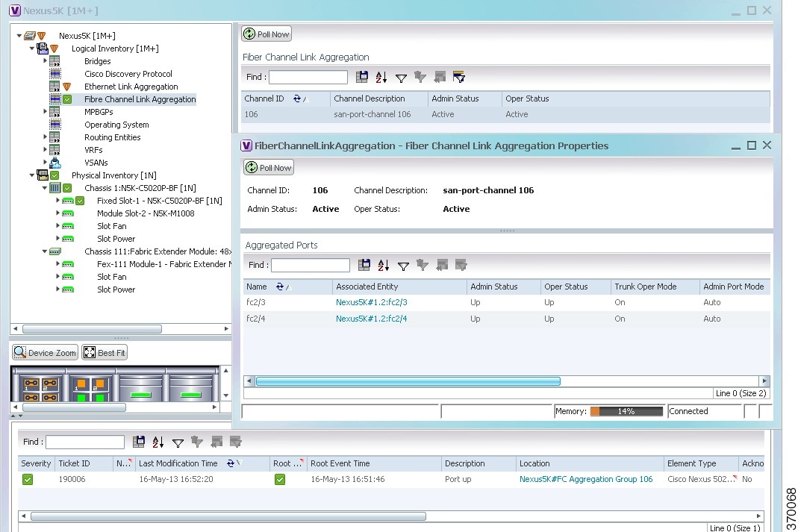Poll Now in the Fiber Channel Link Aggregation Properties window
The height and width of the screenshot is (532, 798).
[x=269, y=167]
